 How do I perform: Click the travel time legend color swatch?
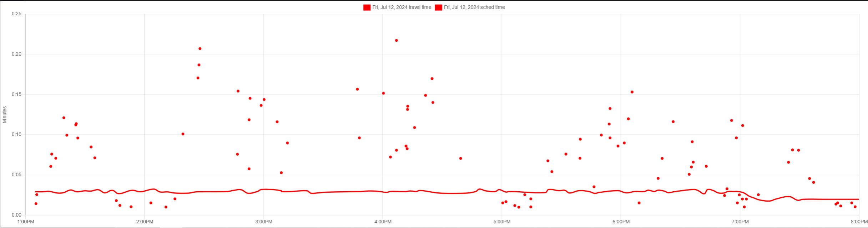[x=367, y=7]
